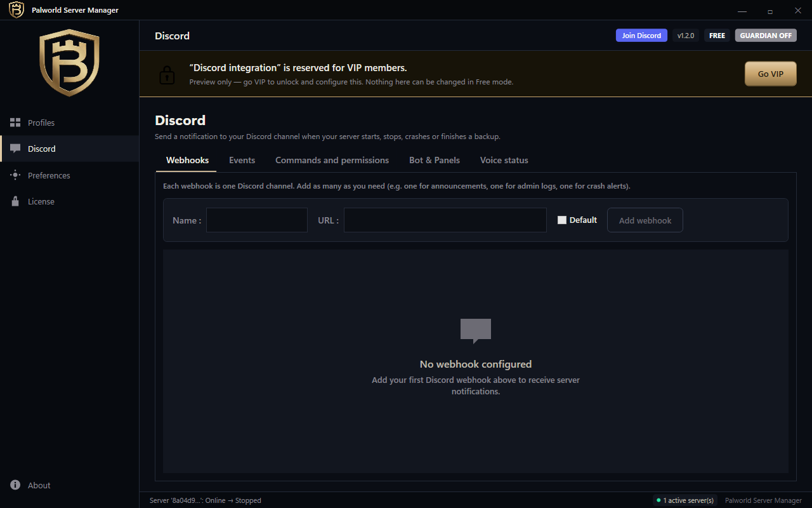Screen dimensions: 812x508
Task: Switch to the Webhooks tab
Action: [187, 160]
